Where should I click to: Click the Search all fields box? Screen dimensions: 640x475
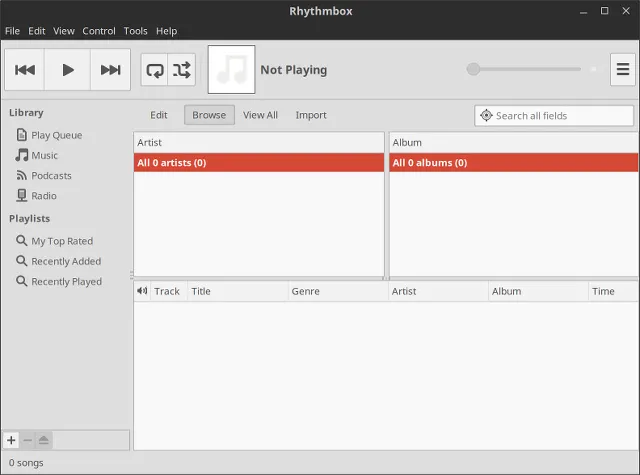(x=560, y=116)
